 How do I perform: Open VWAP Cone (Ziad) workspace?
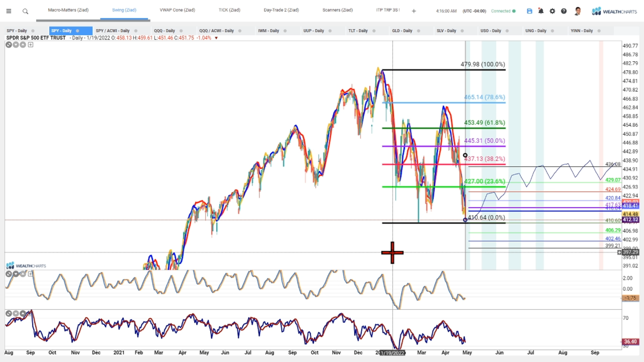click(x=177, y=10)
